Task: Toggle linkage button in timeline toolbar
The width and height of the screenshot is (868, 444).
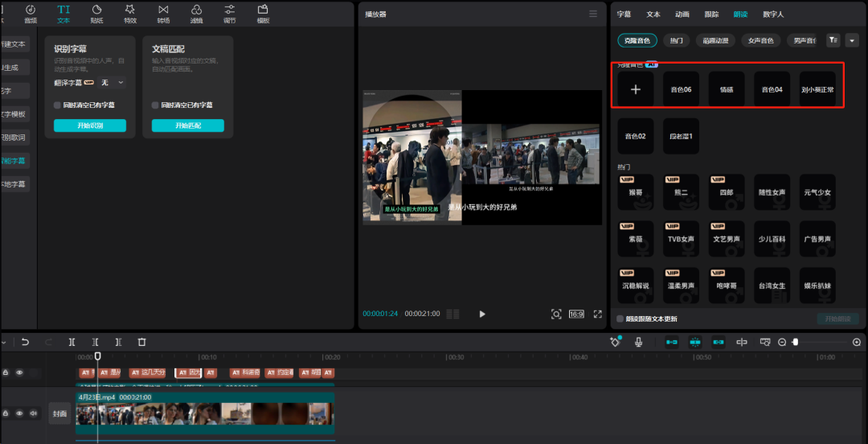Action: (719, 342)
